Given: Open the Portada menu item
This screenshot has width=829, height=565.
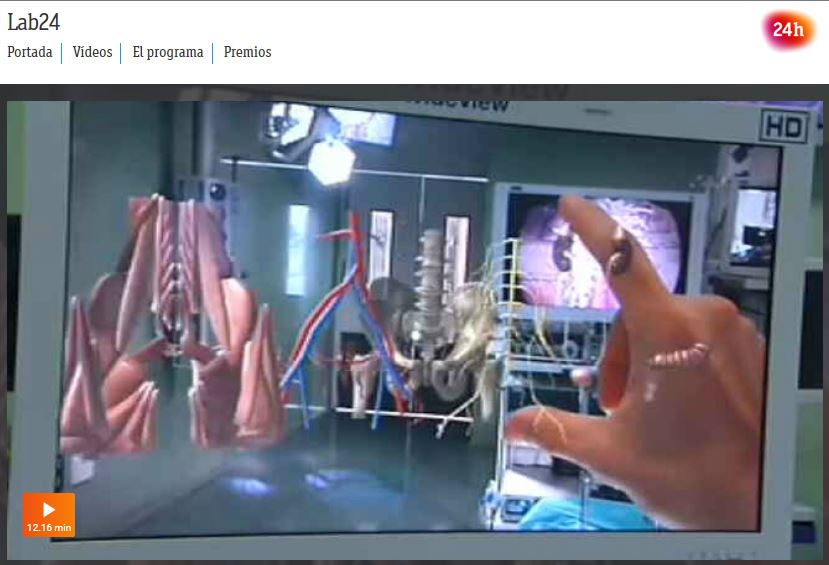Looking at the screenshot, I should (x=29, y=52).
